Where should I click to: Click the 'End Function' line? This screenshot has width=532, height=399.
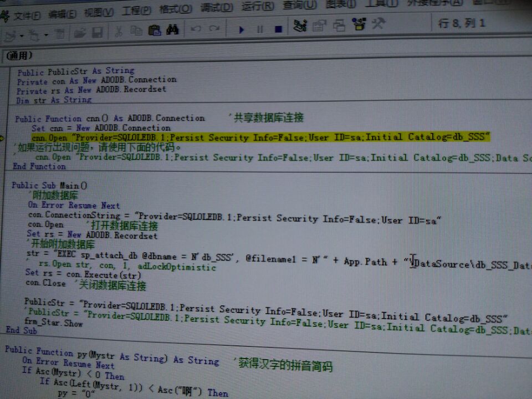pos(39,166)
